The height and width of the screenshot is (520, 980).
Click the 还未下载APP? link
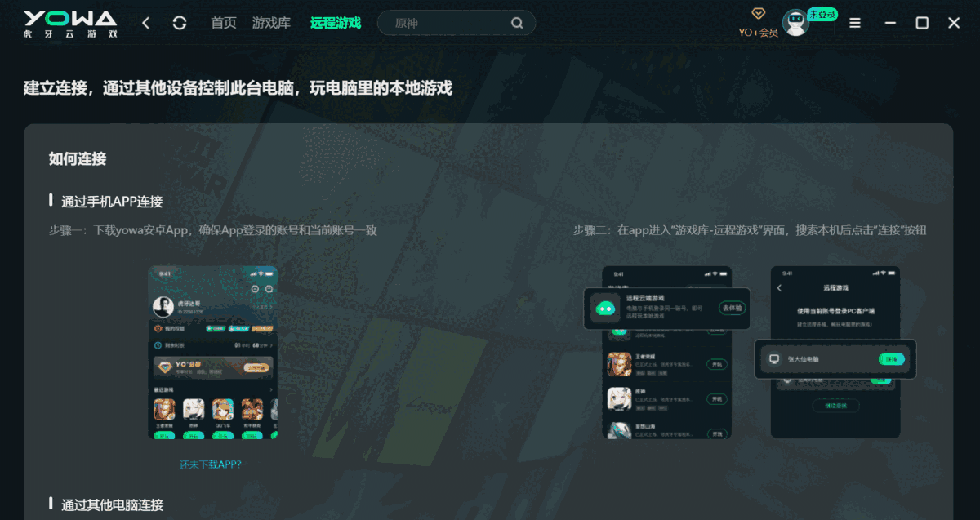coord(212,463)
